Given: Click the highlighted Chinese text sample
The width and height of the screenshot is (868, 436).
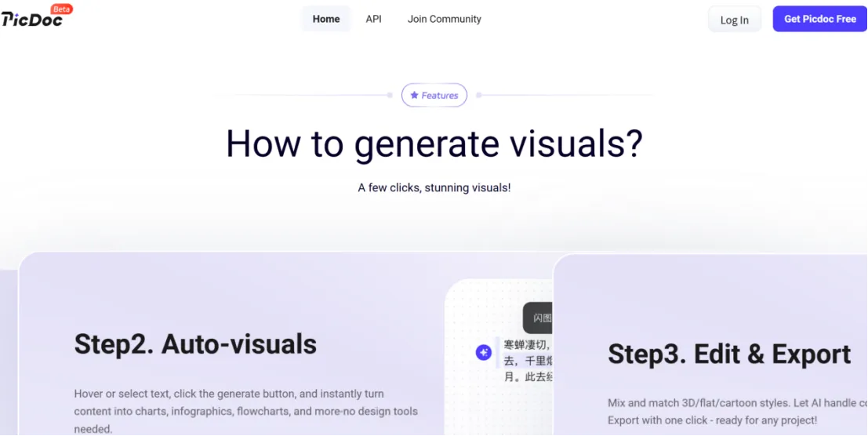Looking at the screenshot, I should (528, 361).
